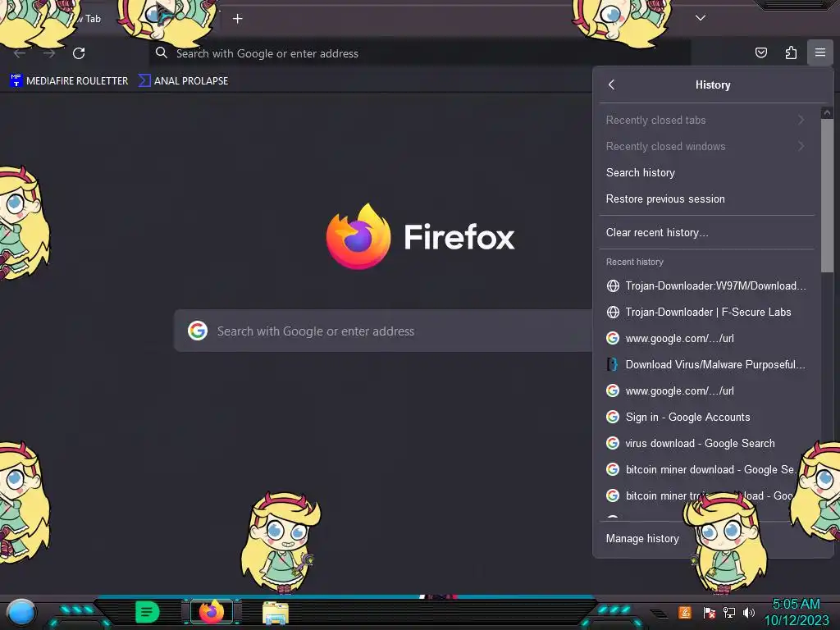Select Search history menu item

point(706,172)
